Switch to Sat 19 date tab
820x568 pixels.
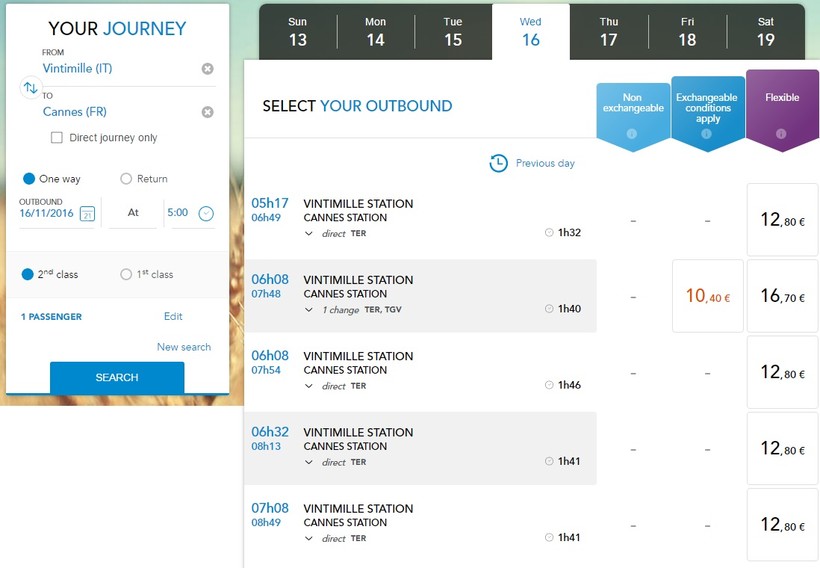(765, 31)
